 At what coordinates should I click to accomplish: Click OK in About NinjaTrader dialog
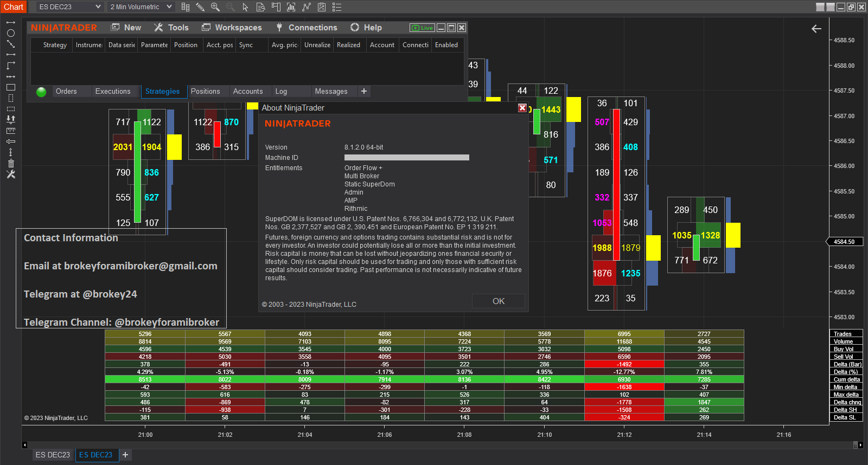pyautogui.click(x=499, y=301)
